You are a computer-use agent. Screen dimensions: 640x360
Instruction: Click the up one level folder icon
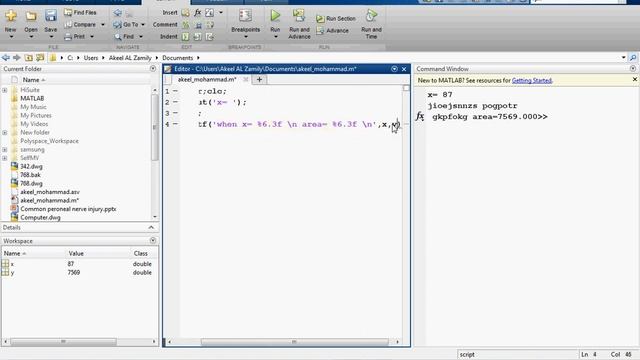point(29,58)
